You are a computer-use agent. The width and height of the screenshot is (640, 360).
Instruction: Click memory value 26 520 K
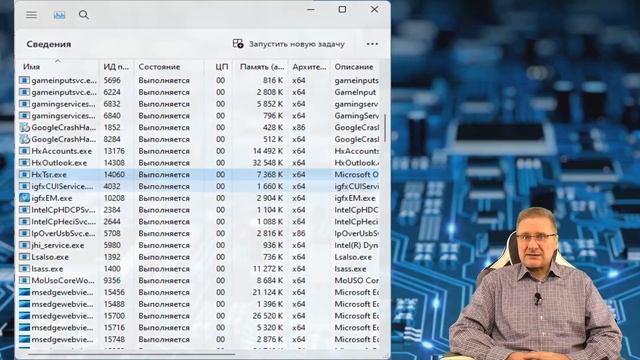click(268, 316)
